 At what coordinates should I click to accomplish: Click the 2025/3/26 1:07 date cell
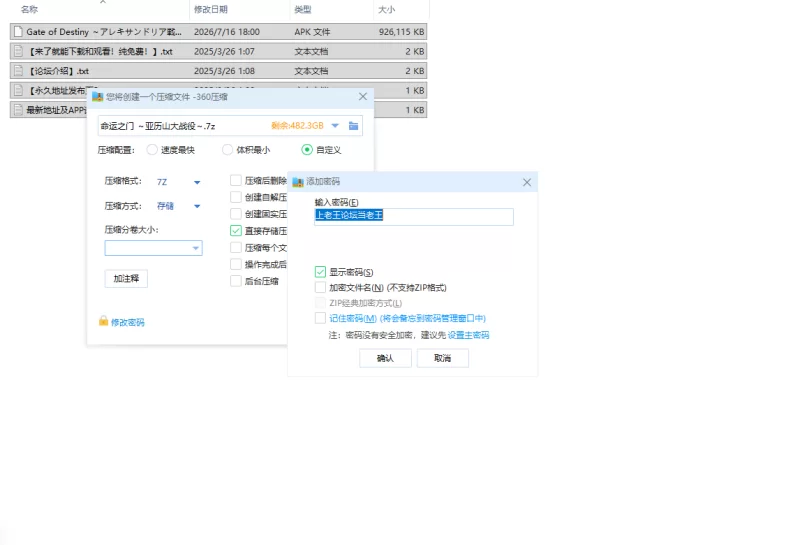[x=224, y=52]
